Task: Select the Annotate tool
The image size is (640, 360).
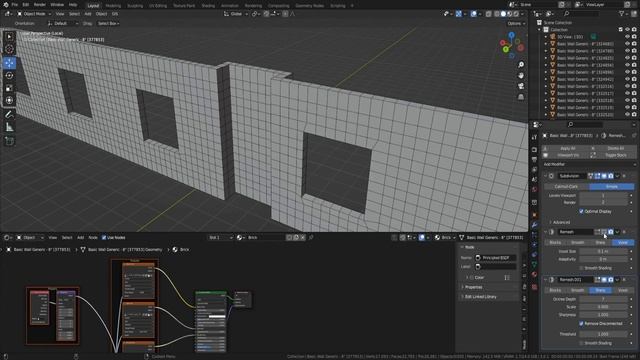Action: point(9,115)
